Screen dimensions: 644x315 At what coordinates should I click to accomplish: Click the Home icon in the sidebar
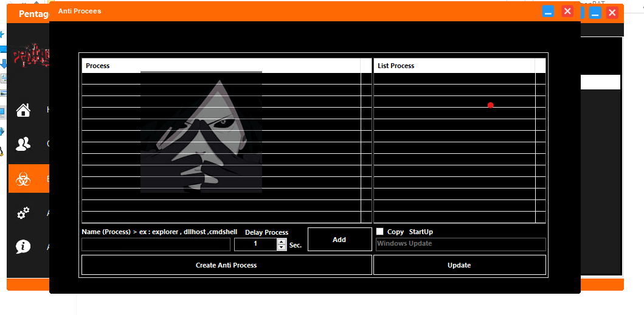click(x=23, y=110)
